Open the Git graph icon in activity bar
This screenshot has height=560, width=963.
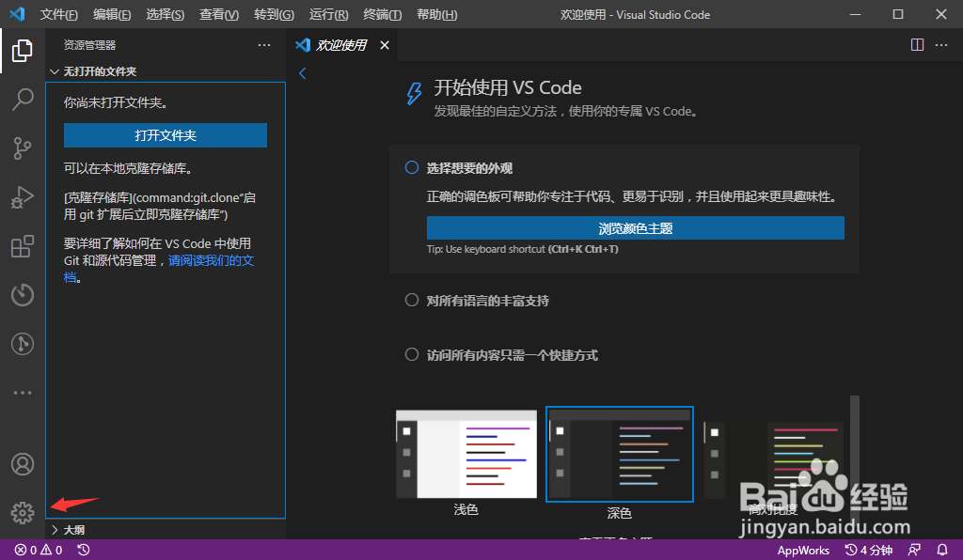[x=23, y=344]
